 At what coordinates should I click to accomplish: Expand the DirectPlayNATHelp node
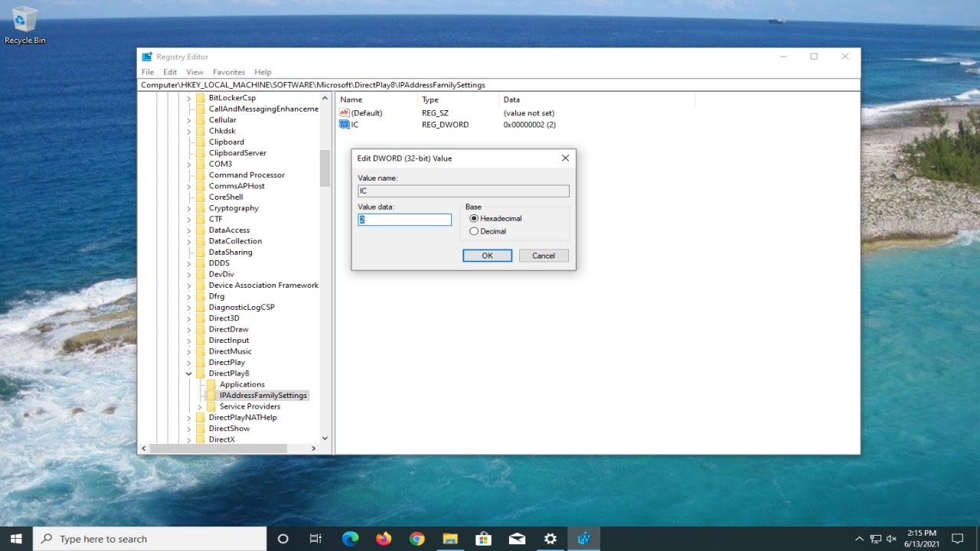coord(189,418)
